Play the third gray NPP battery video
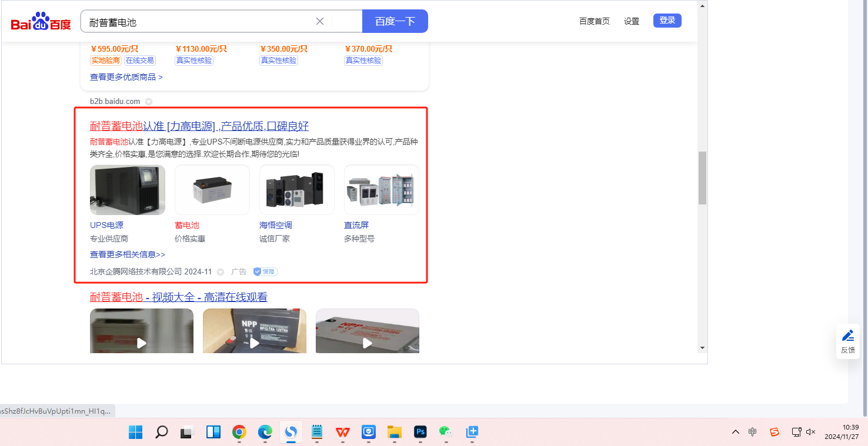 368,331
